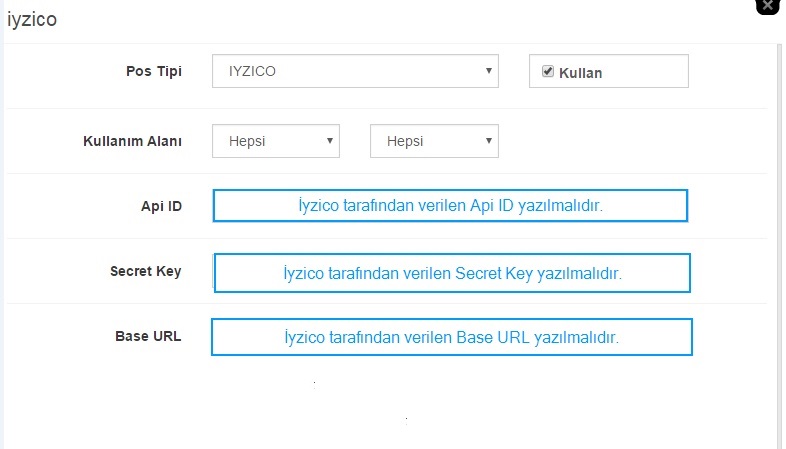The width and height of the screenshot is (786, 449).
Task: Click the Base URL label
Action: (x=148, y=336)
